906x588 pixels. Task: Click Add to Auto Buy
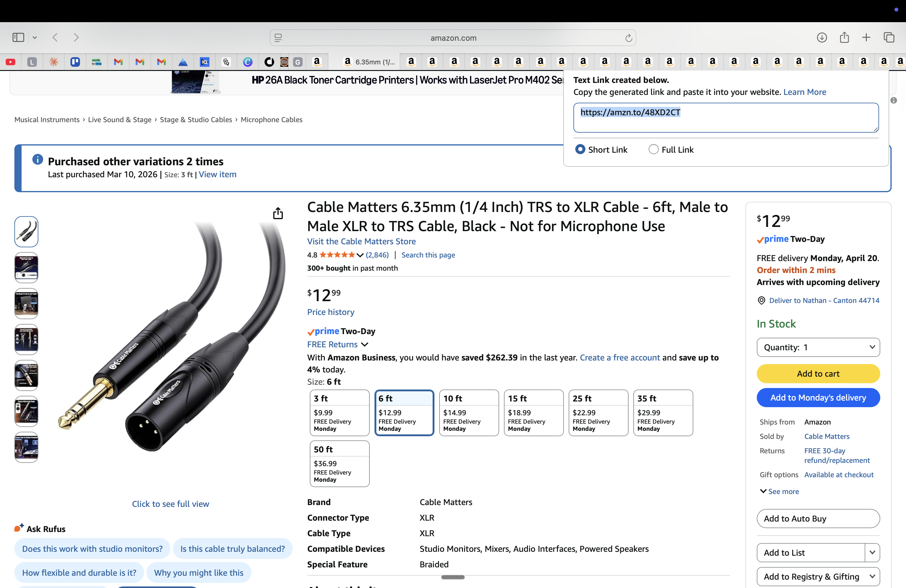818,519
